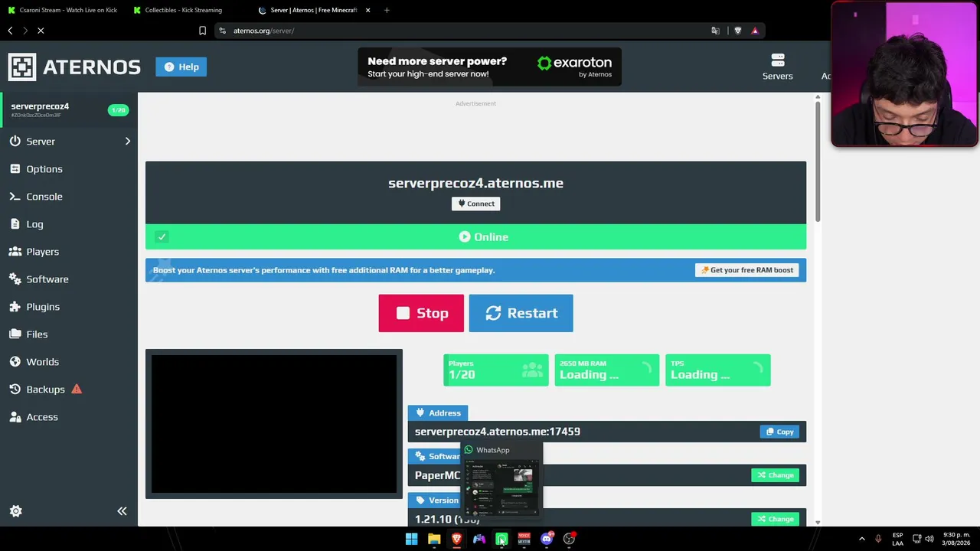Expand the Server submenu chevron
The image size is (980, 551).
tap(128, 142)
